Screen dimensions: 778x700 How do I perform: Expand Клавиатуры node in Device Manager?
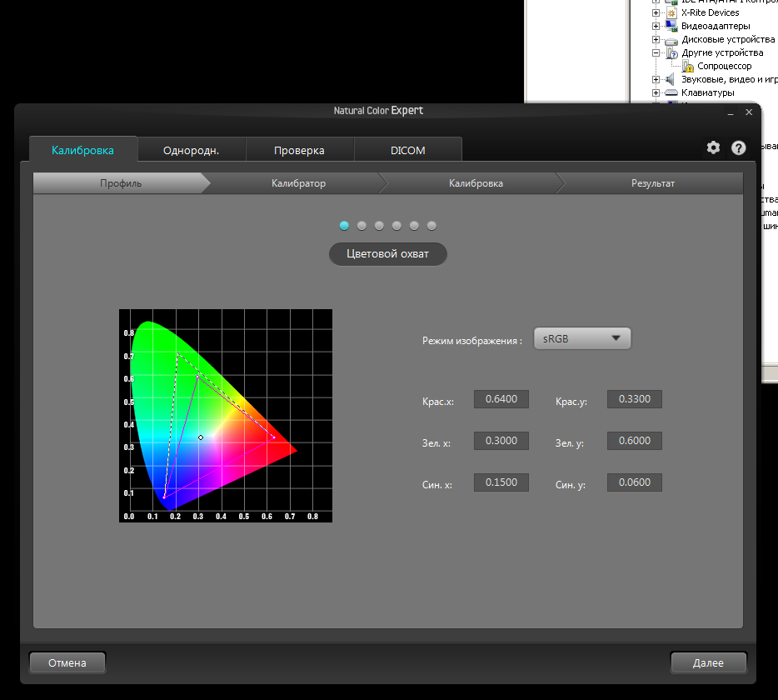[x=656, y=92]
